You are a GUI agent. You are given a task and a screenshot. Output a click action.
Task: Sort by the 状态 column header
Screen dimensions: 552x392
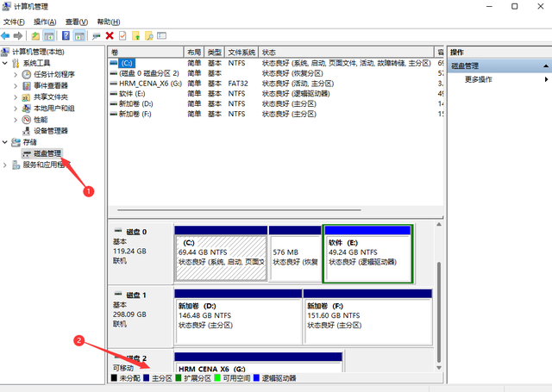[346, 53]
